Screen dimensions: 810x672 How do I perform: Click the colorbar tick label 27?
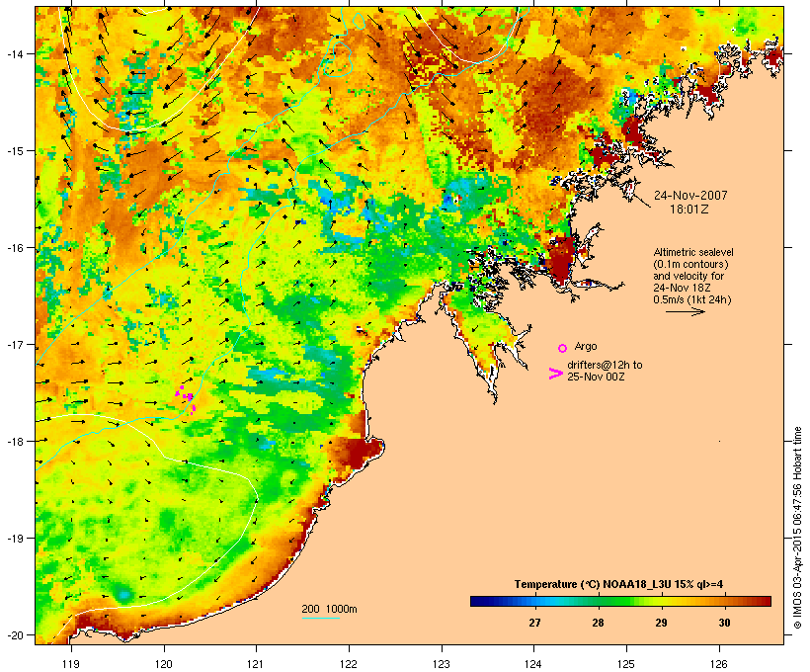pos(534,623)
